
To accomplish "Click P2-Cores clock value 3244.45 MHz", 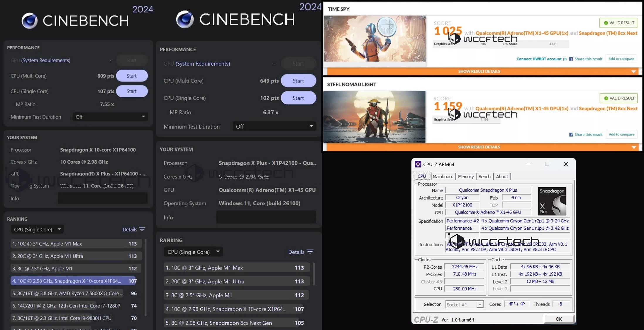I will (465, 267).
